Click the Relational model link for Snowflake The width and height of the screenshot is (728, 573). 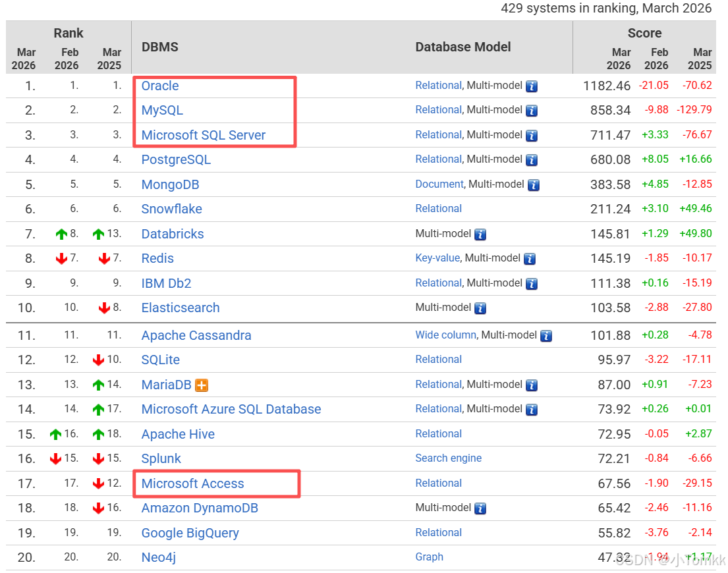coord(438,209)
